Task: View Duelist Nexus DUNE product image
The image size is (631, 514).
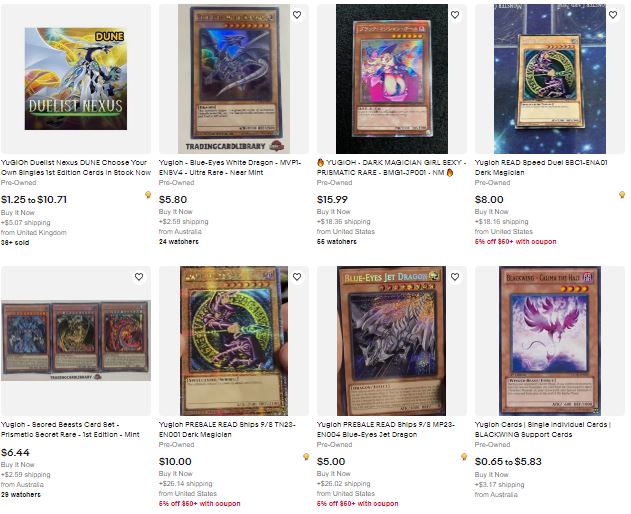Action: click(x=76, y=78)
